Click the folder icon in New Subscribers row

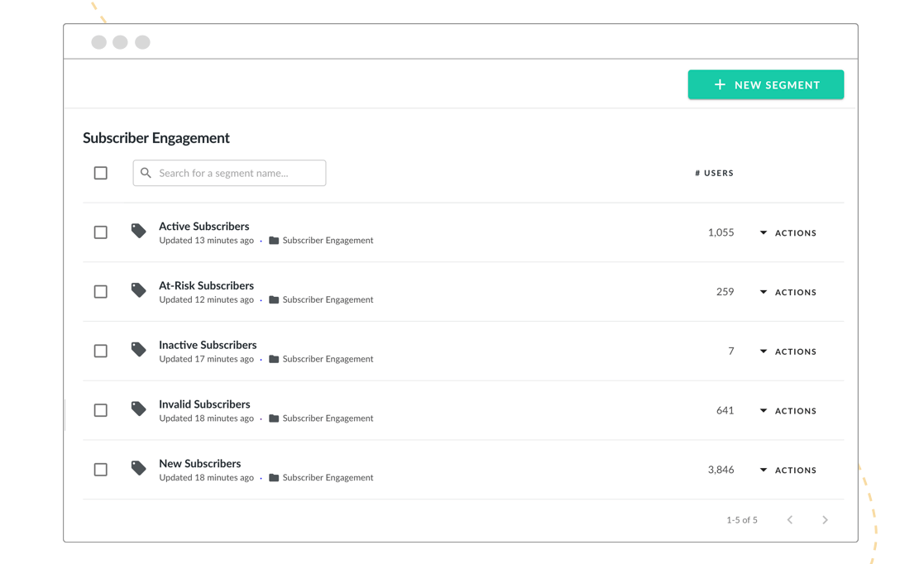pos(274,478)
